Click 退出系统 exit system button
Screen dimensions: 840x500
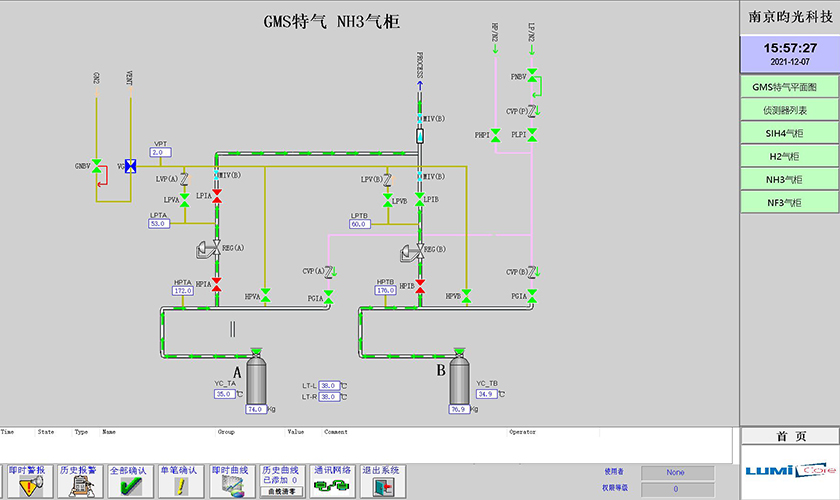383,481
